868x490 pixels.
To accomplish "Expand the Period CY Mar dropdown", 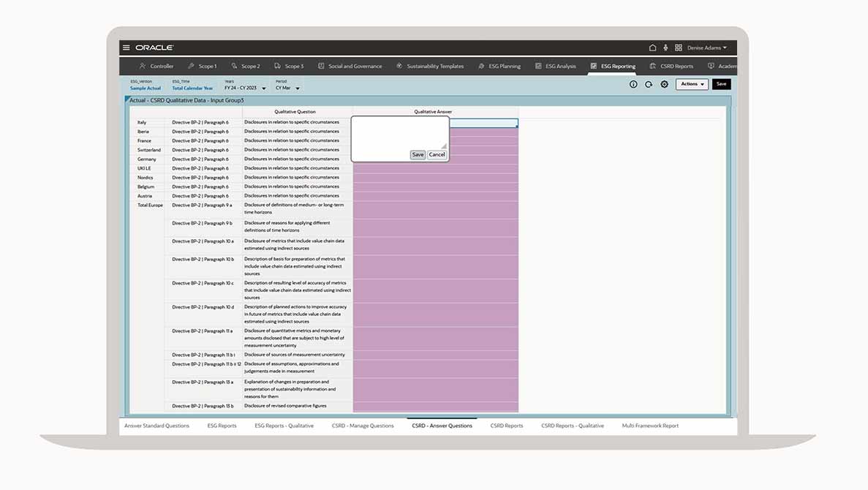I will click(x=298, y=88).
